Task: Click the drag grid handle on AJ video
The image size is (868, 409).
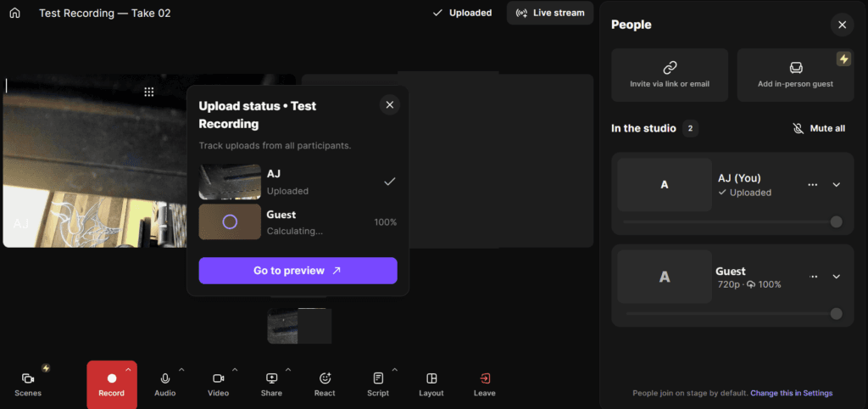Action: pos(148,92)
